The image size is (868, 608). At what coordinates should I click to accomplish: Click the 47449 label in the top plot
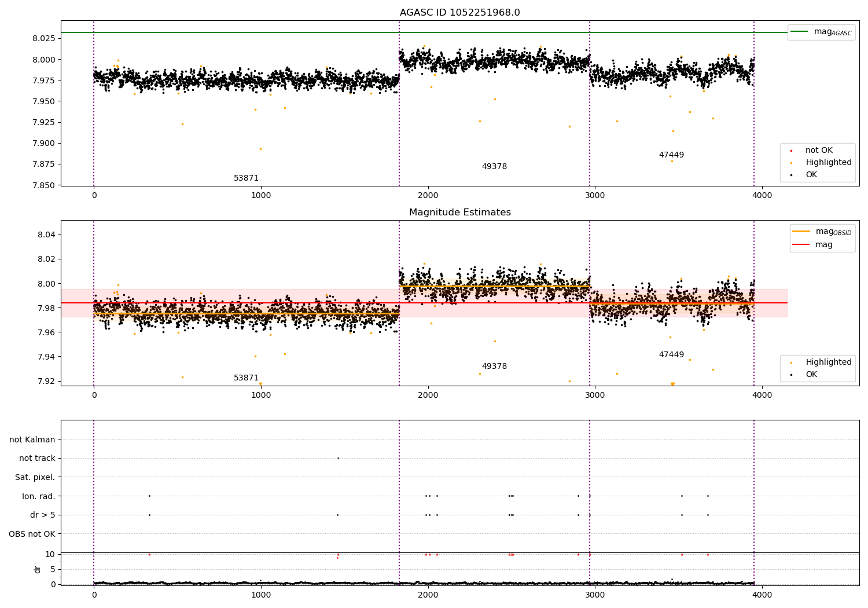click(671, 155)
